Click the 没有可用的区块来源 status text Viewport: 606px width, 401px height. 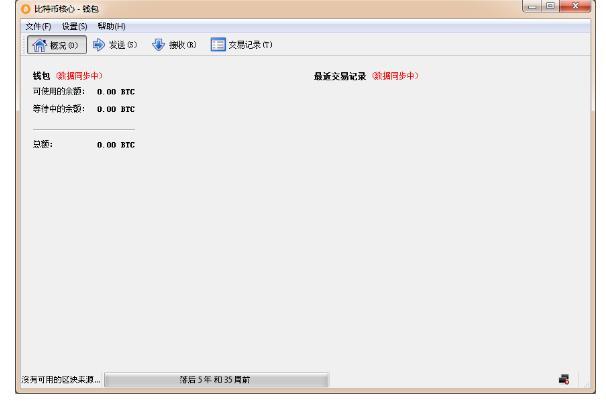[x=61, y=380]
